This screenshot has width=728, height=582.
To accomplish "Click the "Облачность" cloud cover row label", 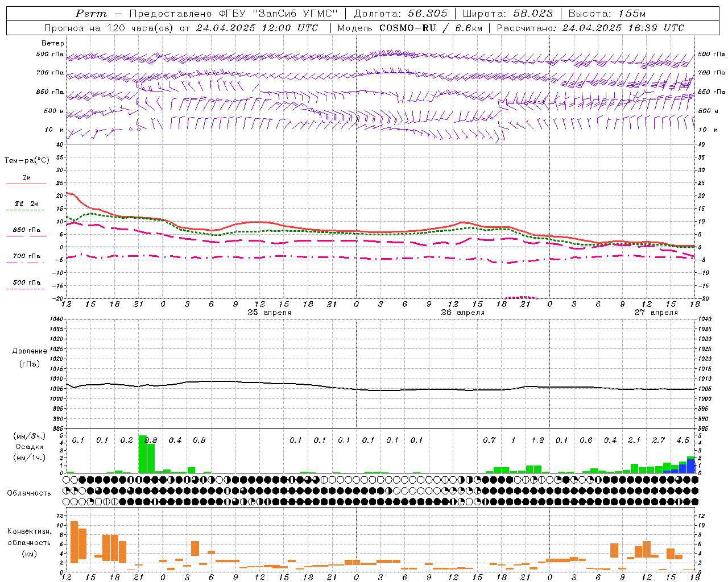I will (29, 493).
